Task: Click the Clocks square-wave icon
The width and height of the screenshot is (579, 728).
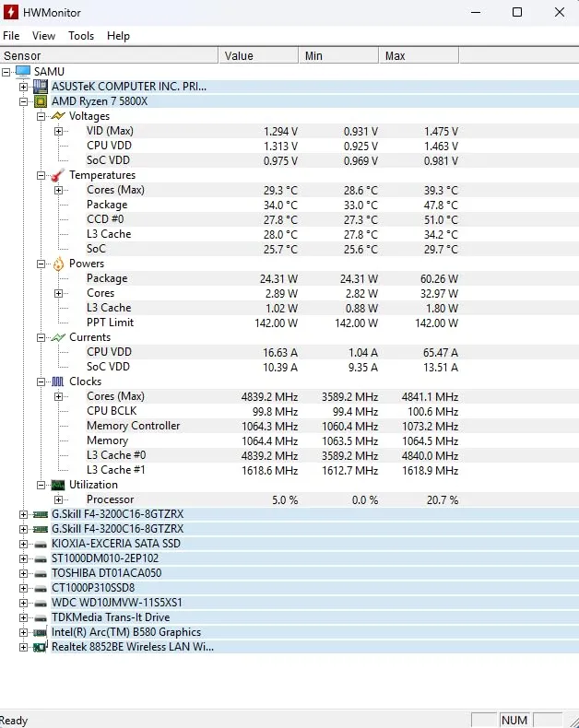Action: point(57,382)
